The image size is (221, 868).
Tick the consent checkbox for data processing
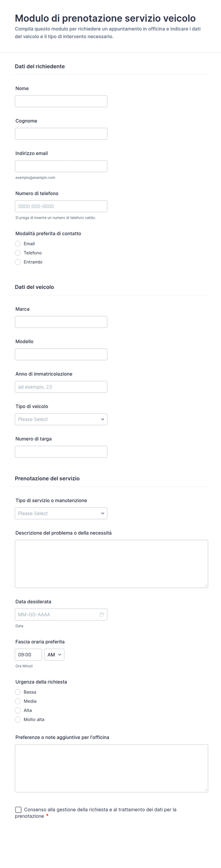coord(19,809)
